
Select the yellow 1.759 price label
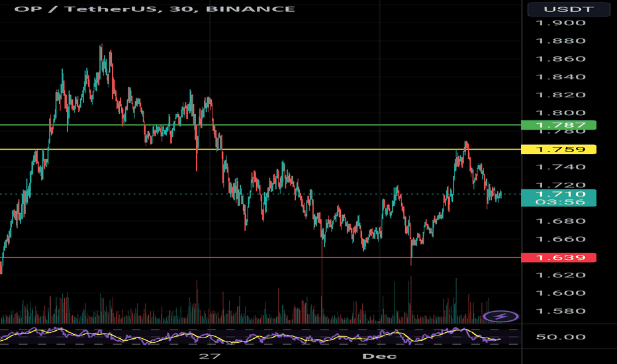[x=558, y=150]
